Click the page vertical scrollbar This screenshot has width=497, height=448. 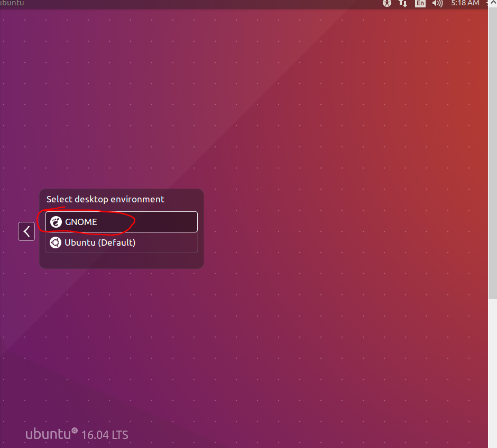click(493, 153)
